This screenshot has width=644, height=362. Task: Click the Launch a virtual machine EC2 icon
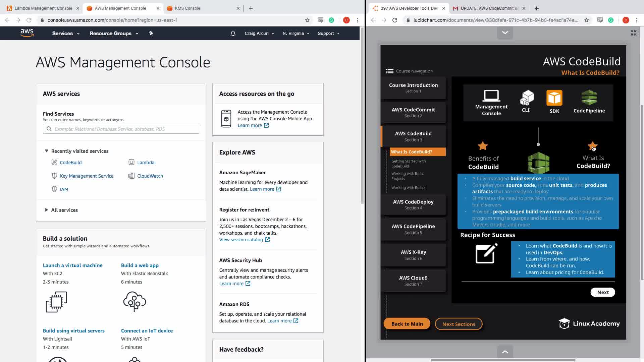click(56, 302)
